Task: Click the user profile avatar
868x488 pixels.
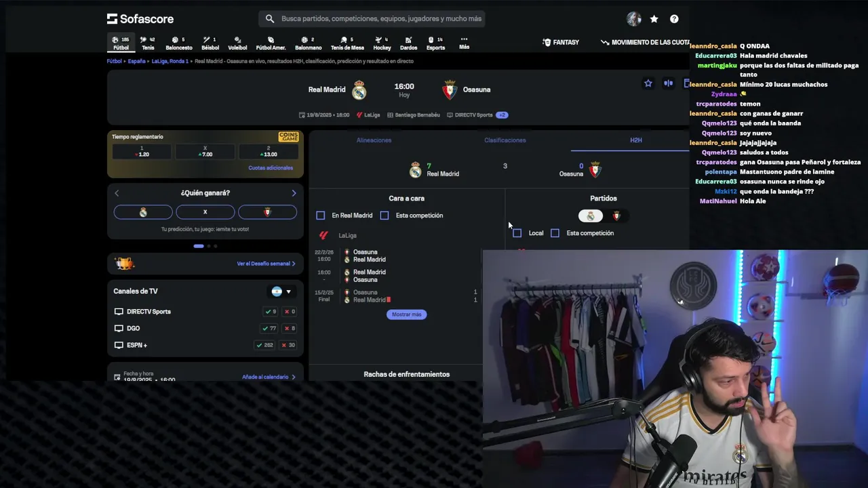Action: pos(634,19)
